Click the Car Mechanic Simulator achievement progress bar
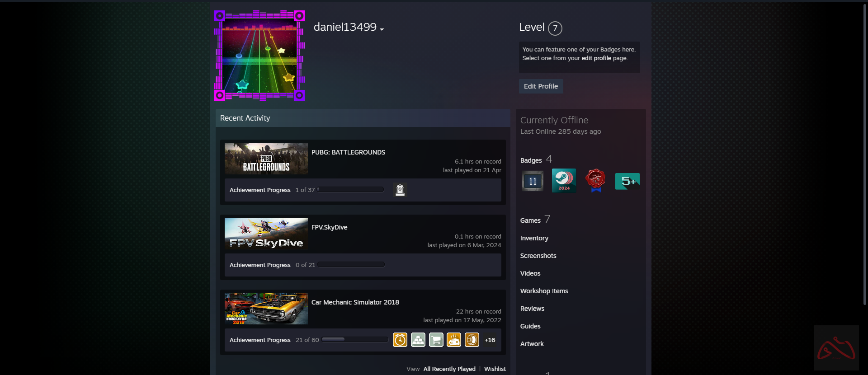This screenshot has height=375, width=868. [355, 340]
